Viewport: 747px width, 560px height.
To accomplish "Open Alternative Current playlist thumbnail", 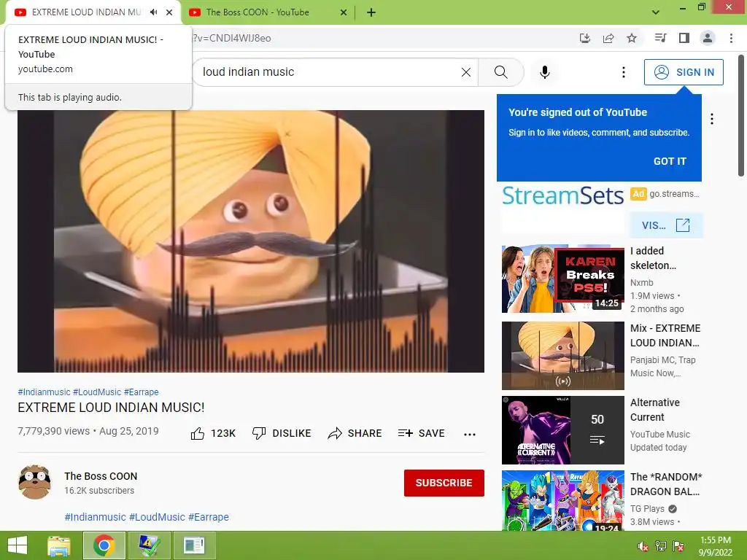I will click(x=562, y=430).
